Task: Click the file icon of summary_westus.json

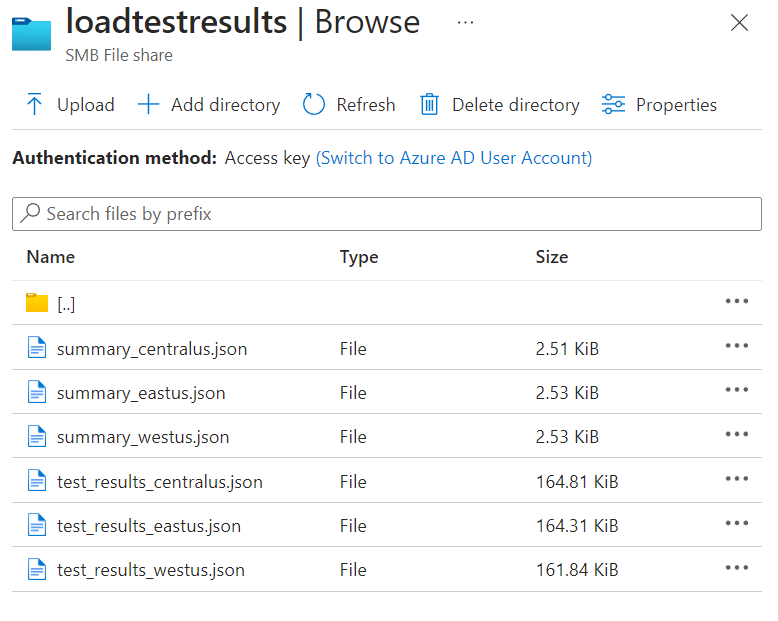Action: click(x=37, y=436)
